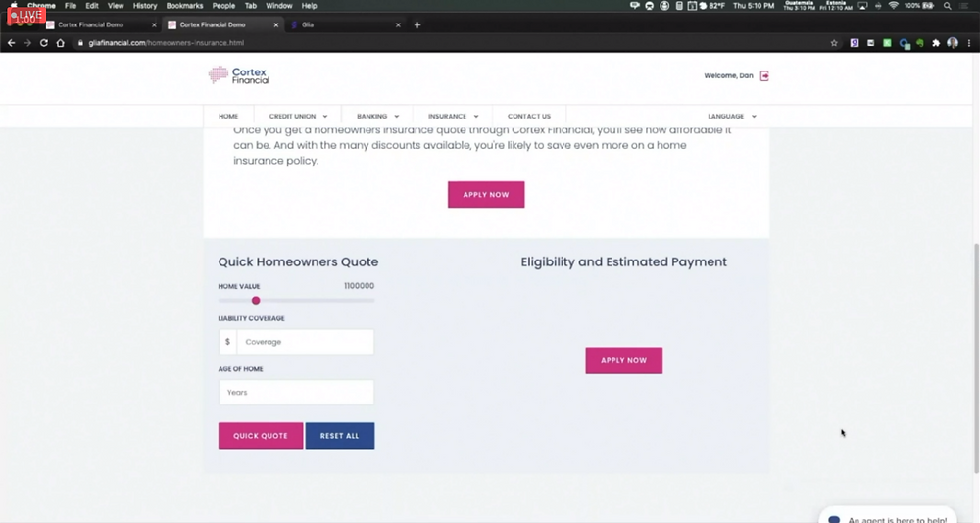Screen dimensions: 980x523
Task: Click the 'Welcome, Dan' text
Action: click(728, 75)
